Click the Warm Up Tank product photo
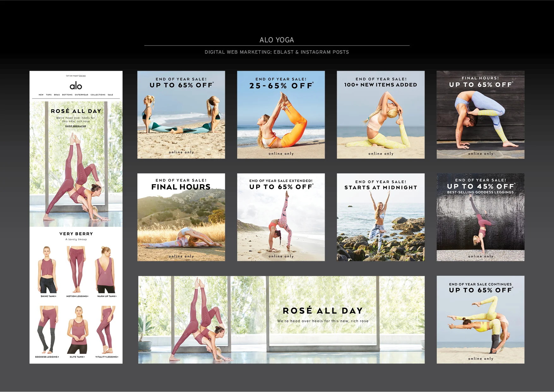This screenshot has height=392, width=554. (x=105, y=270)
